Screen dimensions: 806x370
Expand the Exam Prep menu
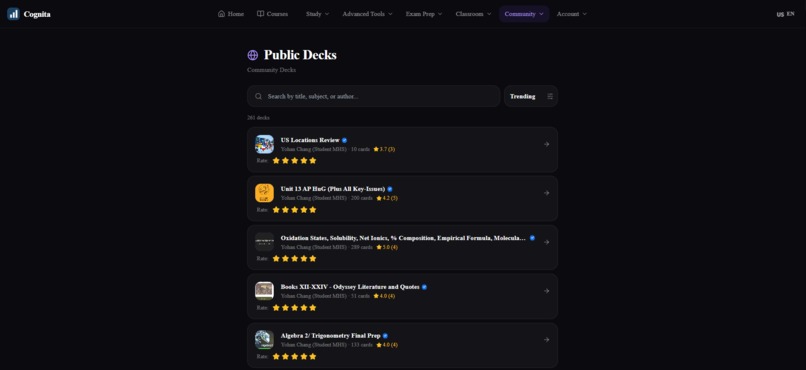click(424, 14)
